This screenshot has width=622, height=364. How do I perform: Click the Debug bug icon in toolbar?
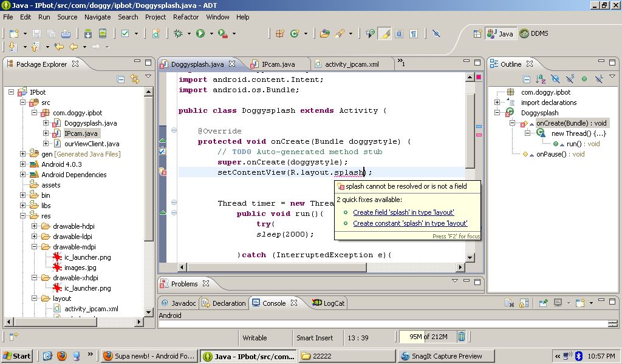point(178,34)
